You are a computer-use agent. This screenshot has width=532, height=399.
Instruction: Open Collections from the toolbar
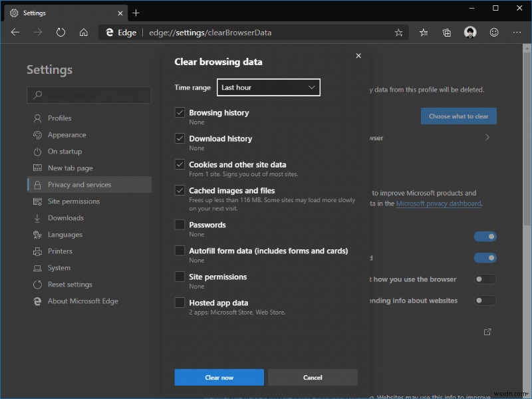[446, 32]
